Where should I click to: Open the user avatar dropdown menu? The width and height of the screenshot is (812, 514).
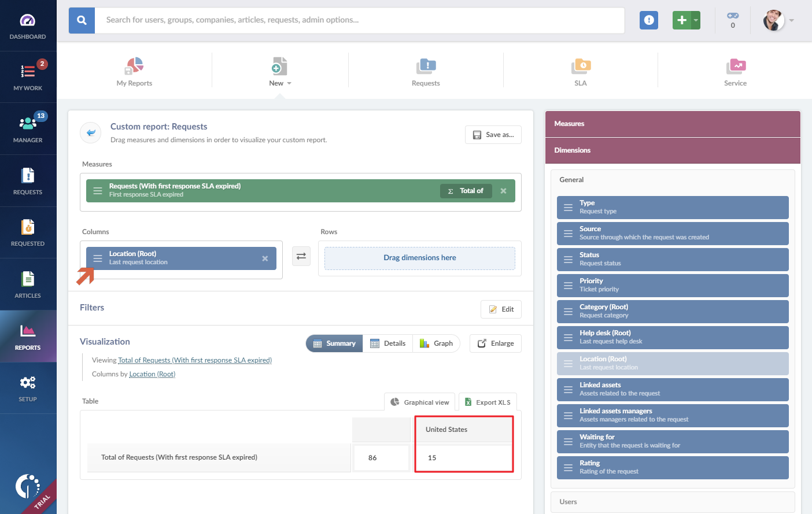click(x=778, y=20)
